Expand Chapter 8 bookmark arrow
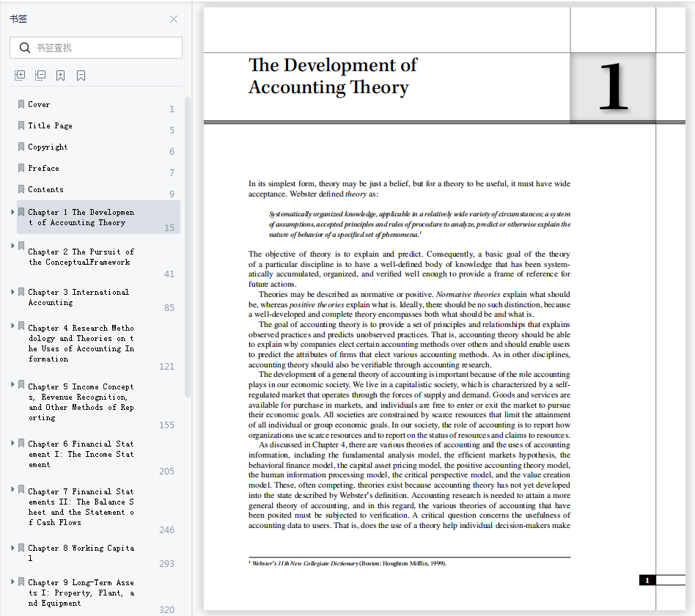The width and height of the screenshot is (695, 616). 12,548
